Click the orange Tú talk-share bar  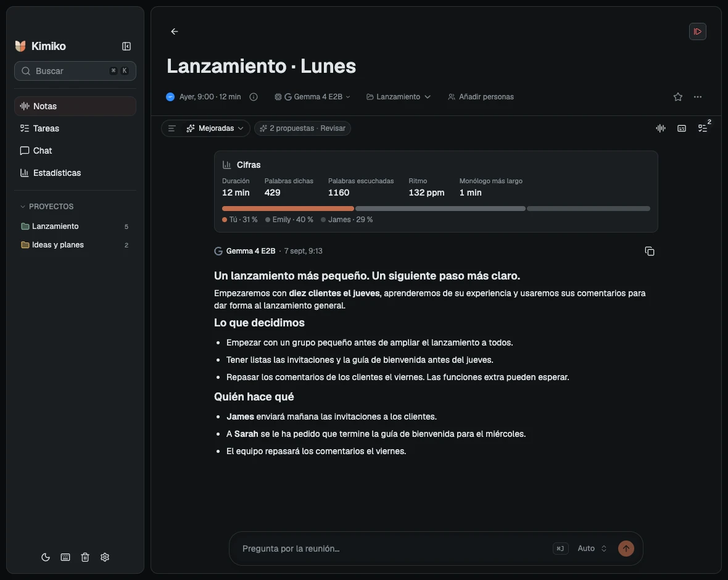288,209
